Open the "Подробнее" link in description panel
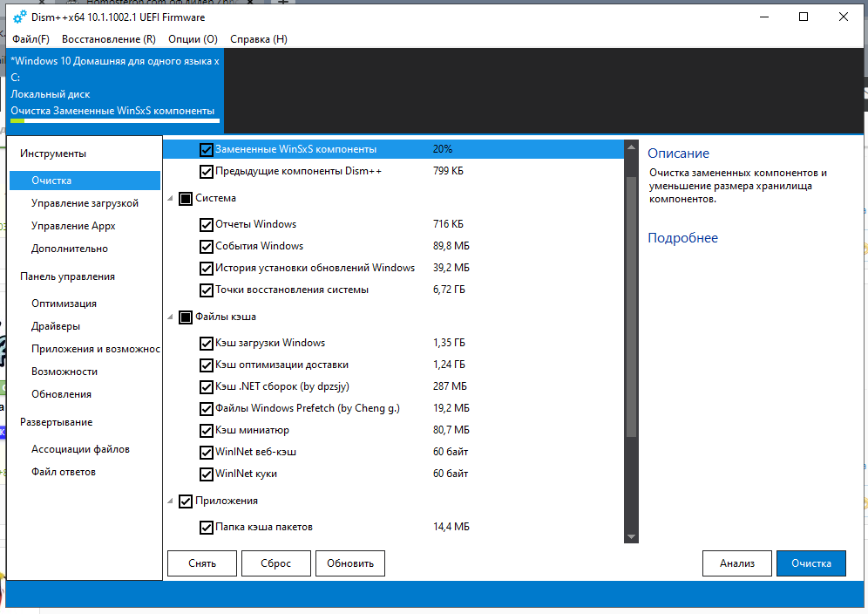The image size is (868, 614). 682,238
